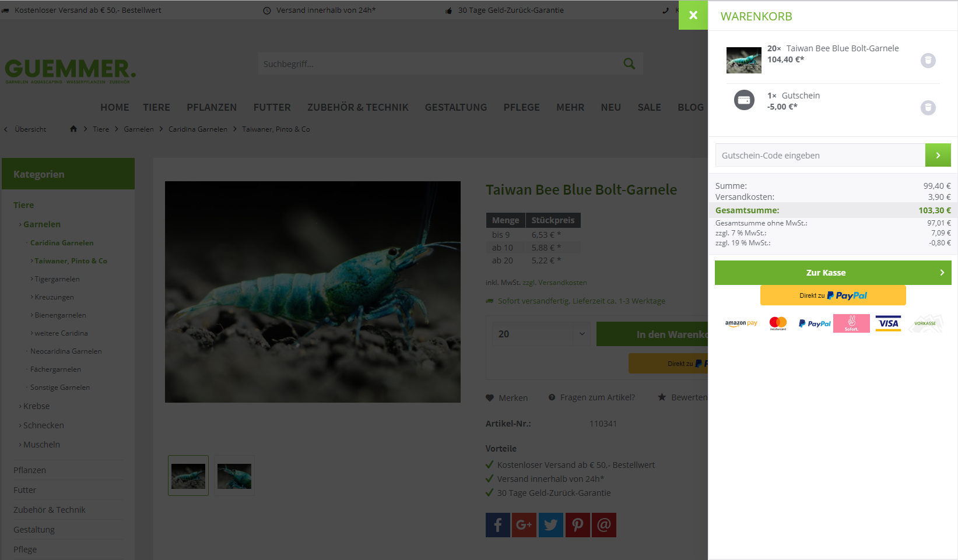The width and height of the screenshot is (958, 560).
Task: Open Sonstige Garnelen category
Action: [60, 388]
